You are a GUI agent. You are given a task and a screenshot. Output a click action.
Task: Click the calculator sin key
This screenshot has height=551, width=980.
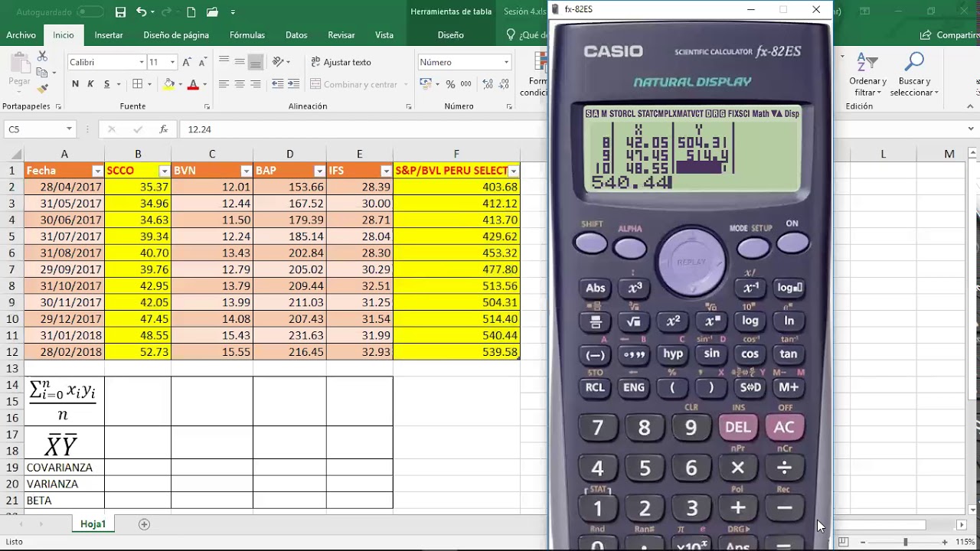point(711,354)
